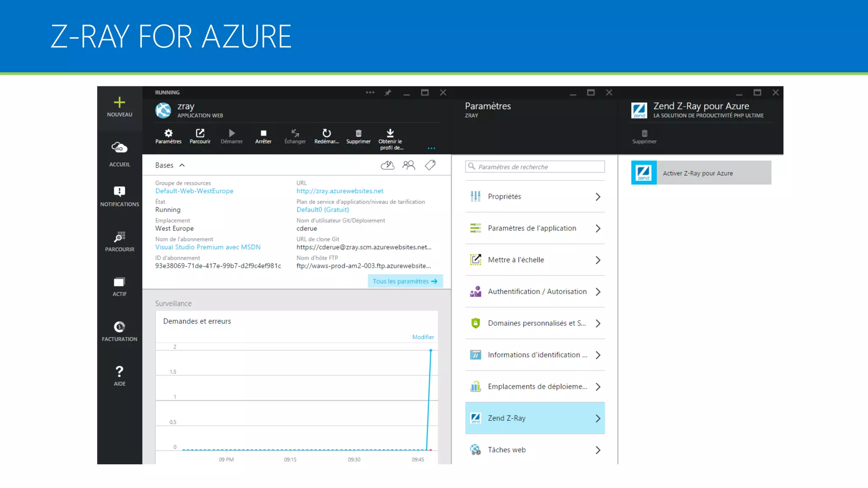The image size is (868, 488).
Task: Click the subscription ID 93e38069-71de-417e-99b7-d2f9c4ef981c
Action: 218,266
